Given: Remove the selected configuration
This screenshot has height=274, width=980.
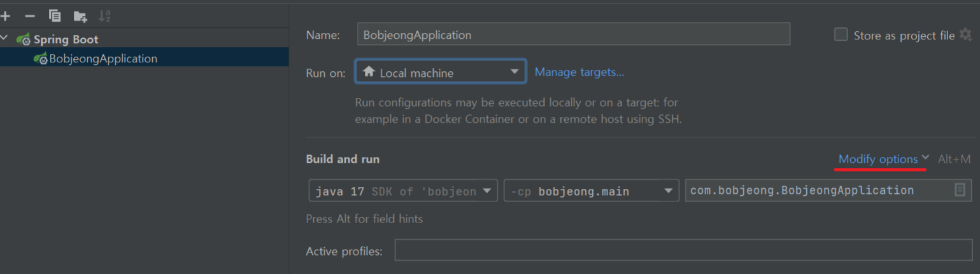Looking at the screenshot, I should tap(30, 16).
